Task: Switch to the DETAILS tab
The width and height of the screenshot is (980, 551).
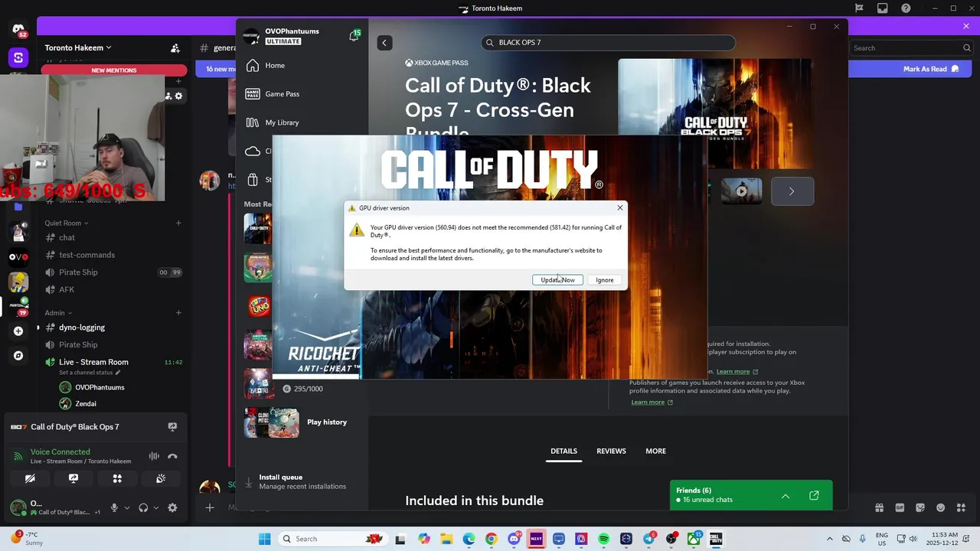Action: coord(563,452)
